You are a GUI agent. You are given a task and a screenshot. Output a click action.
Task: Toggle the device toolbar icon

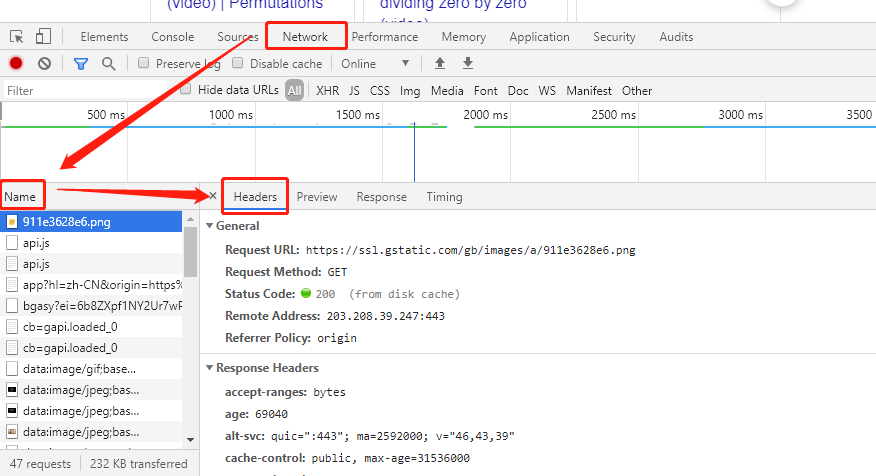43,37
